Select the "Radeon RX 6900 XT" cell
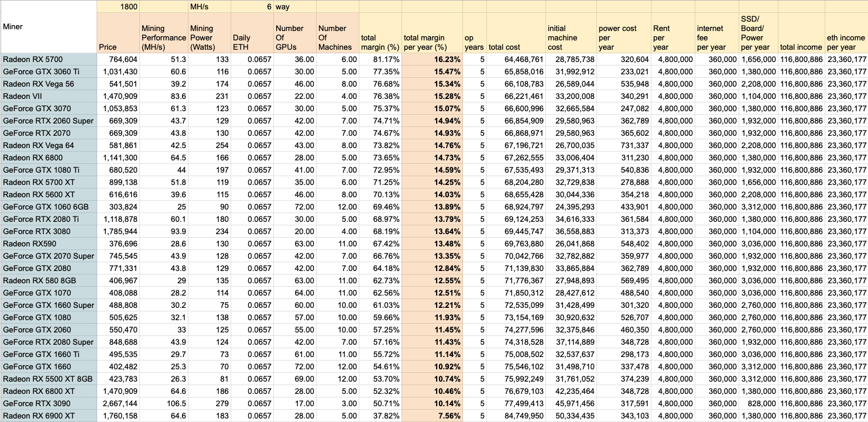 pos(48,416)
